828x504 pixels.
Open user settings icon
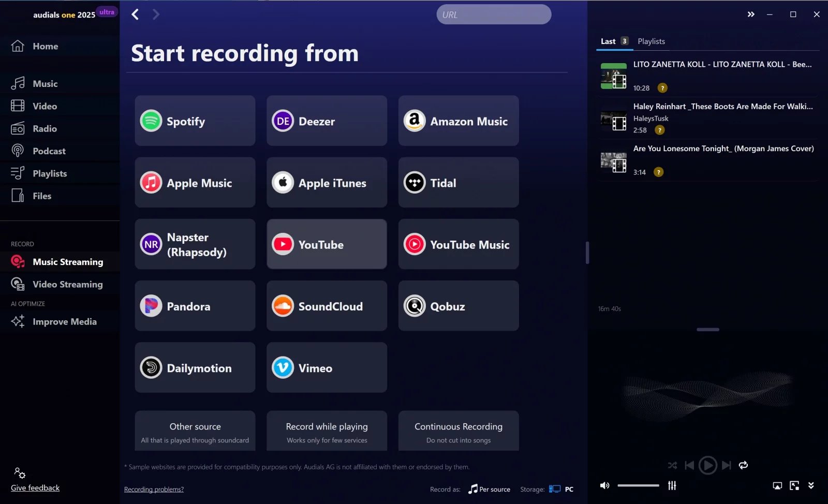click(x=20, y=473)
